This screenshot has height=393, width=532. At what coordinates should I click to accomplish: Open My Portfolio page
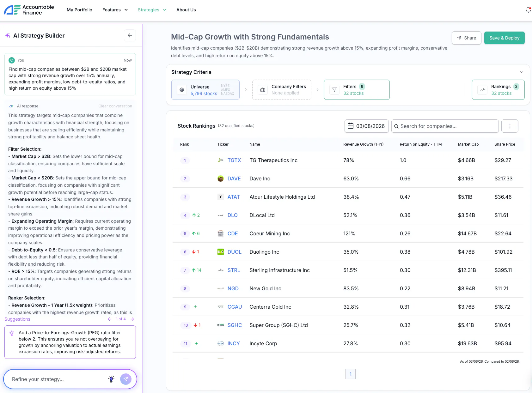(79, 10)
